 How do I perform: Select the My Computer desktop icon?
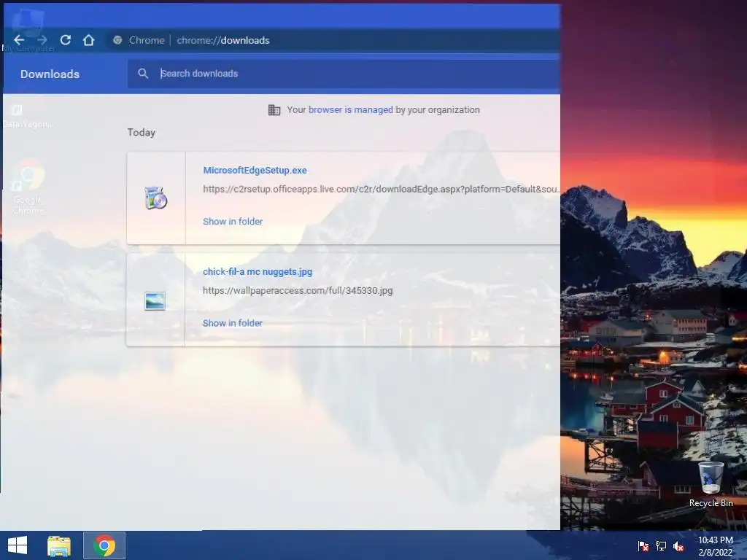coord(28,29)
